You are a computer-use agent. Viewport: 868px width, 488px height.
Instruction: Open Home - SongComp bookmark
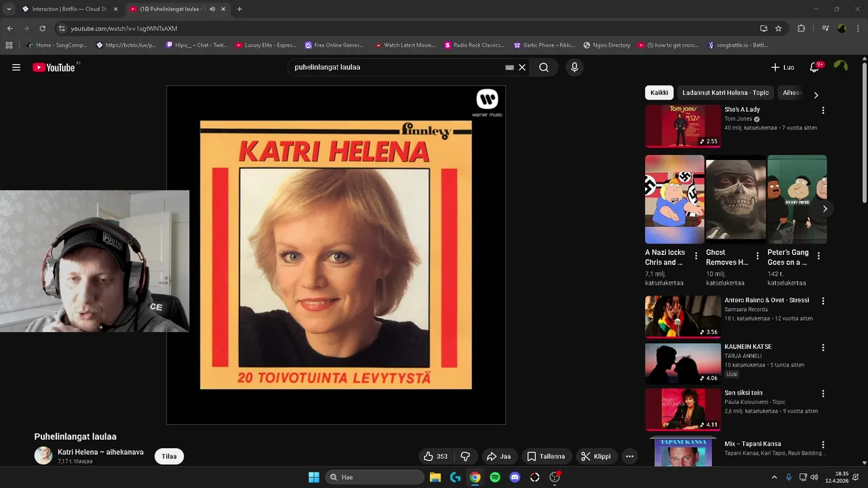pos(57,45)
